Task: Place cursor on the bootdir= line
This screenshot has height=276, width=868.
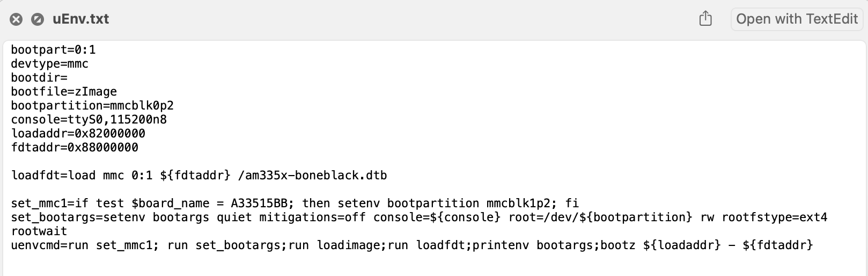Action: pyautogui.click(x=39, y=78)
